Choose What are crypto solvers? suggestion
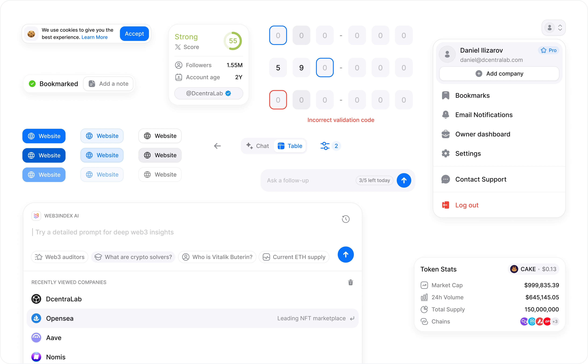 tap(133, 257)
